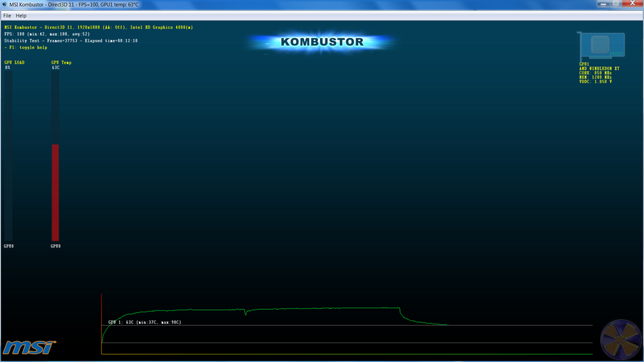This screenshot has height=362, width=644.
Task: Maximize the MSI Kombustor window
Action: (x=616, y=3)
